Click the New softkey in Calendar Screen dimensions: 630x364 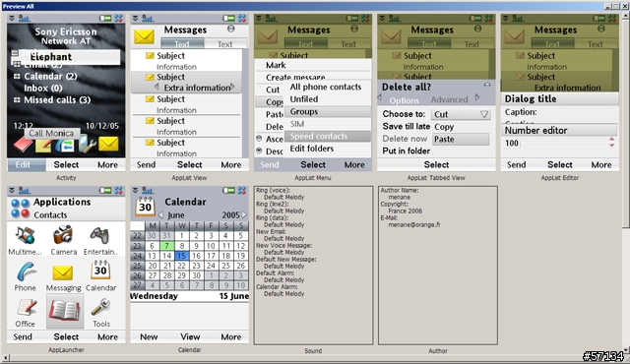click(x=149, y=337)
